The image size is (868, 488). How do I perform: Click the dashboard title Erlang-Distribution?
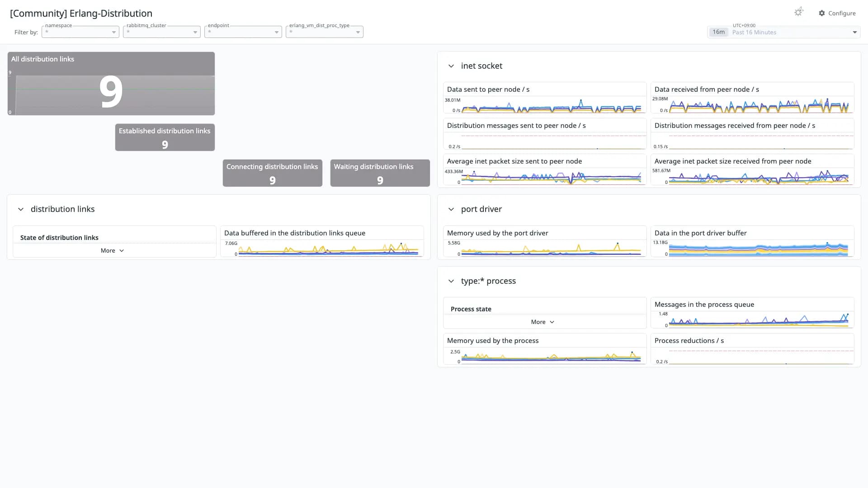[x=81, y=14]
